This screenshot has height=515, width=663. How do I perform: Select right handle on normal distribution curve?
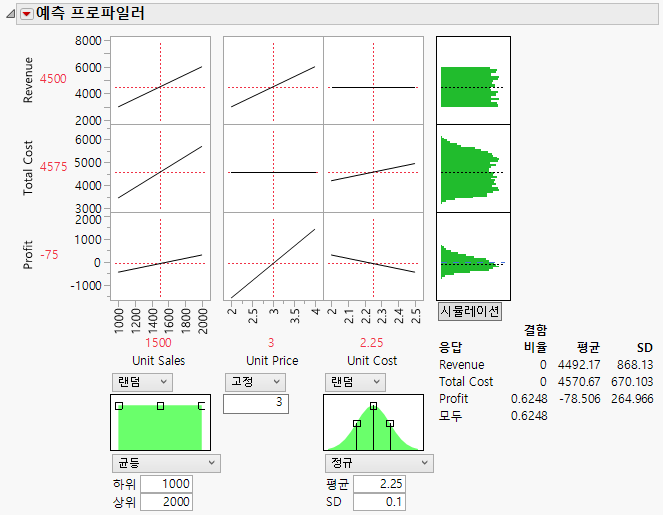[x=390, y=423]
